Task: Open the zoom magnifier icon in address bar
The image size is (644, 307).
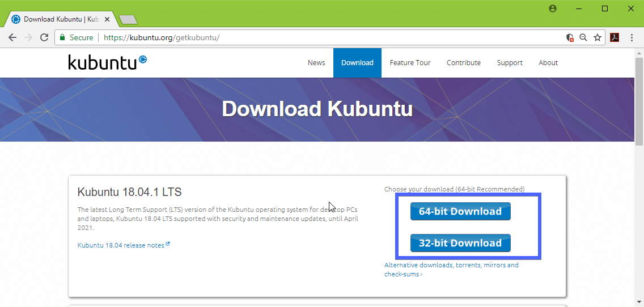Action: click(583, 37)
